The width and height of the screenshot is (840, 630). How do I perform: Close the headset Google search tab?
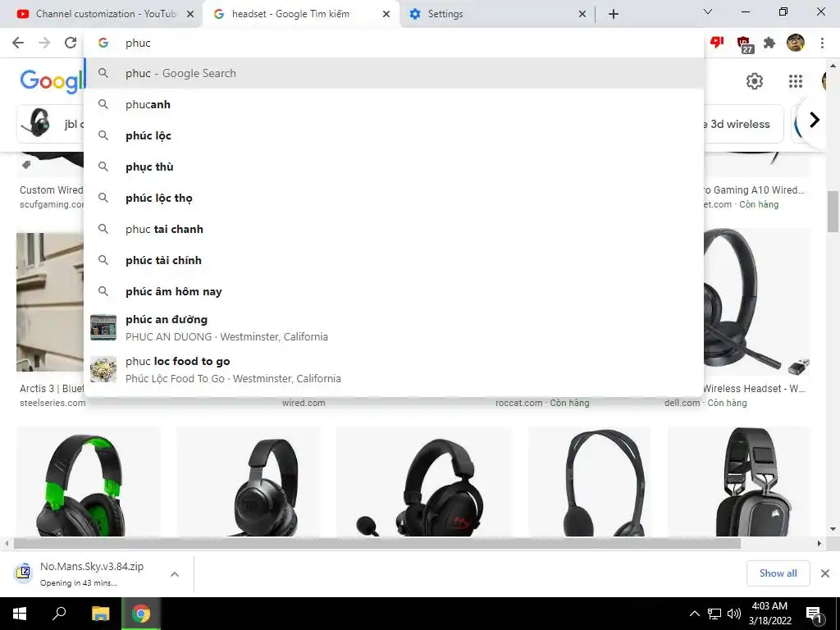[x=386, y=14]
